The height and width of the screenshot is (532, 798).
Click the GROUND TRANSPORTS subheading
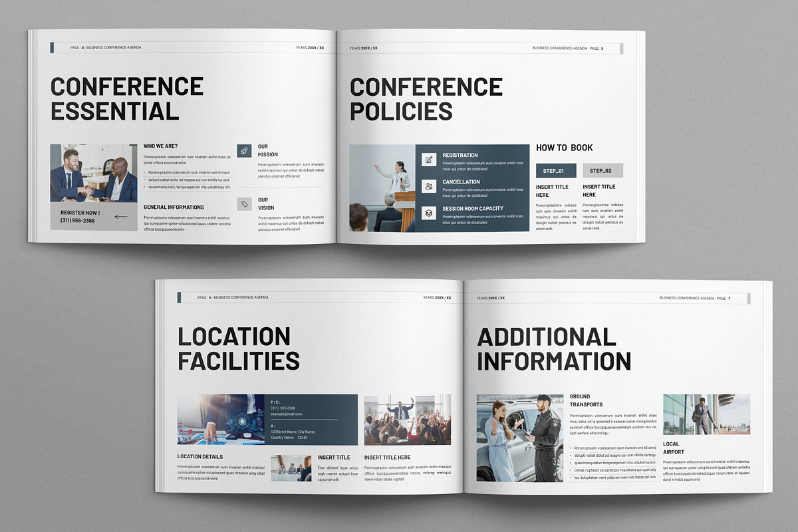[x=587, y=400]
